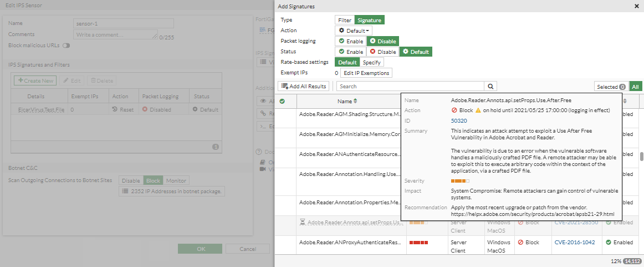Show Selected signatures only
The image size is (644, 267).
611,87
